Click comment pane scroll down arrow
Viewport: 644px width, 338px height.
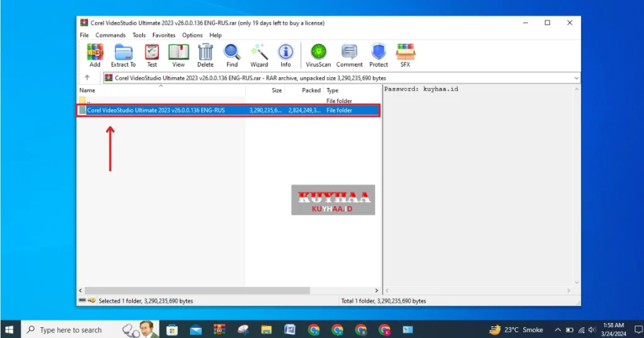(577, 282)
